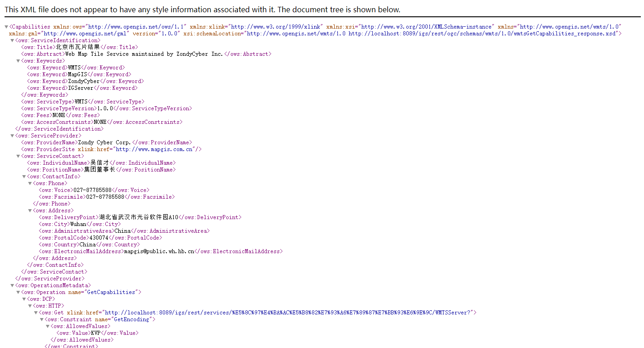This screenshot has height=348, width=644.
Task: Collapse the ows:ServiceIdentification node triangle
Action: coord(12,40)
